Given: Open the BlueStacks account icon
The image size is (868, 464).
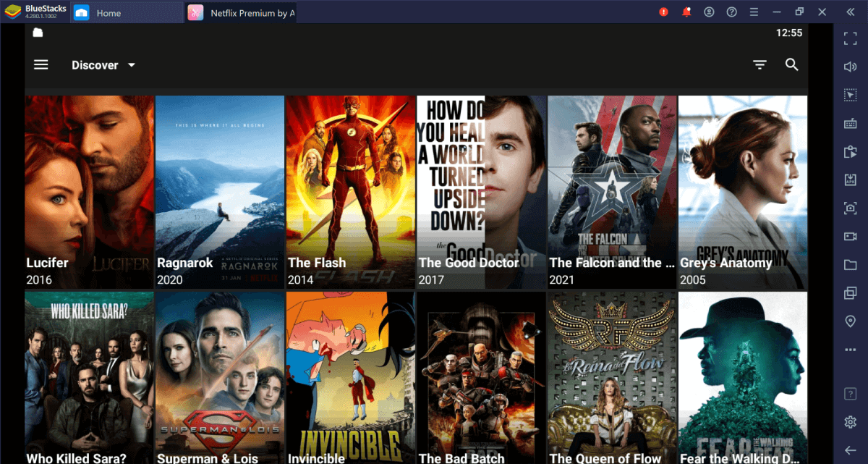Looking at the screenshot, I should (710, 12).
